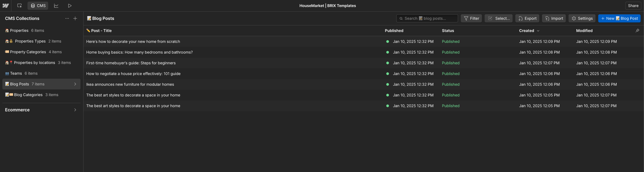The height and width of the screenshot is (172, 644).
Task: Open Properties by locations collection
Action: point(41,63)
